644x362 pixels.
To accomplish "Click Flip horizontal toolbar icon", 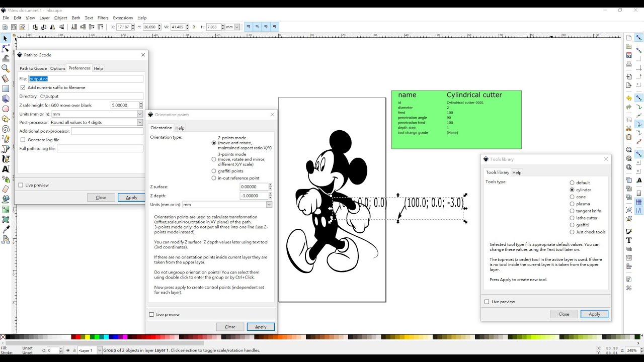I will pos(53,27).
